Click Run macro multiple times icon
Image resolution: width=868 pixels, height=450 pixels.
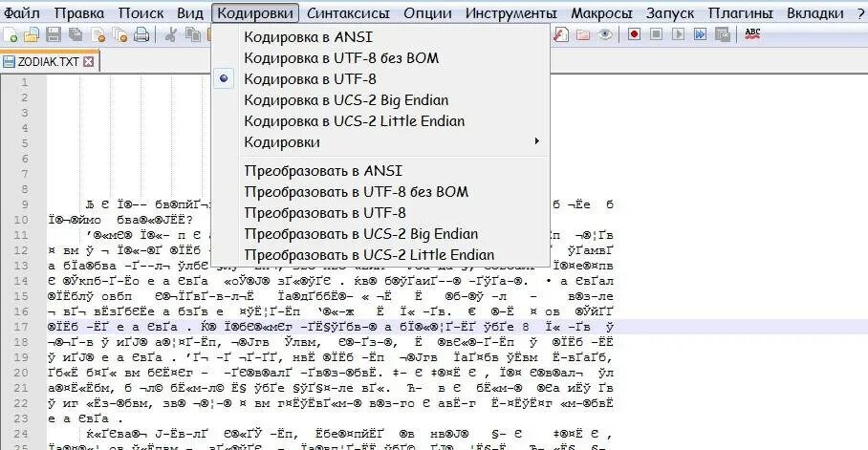[x=701, y=34]
